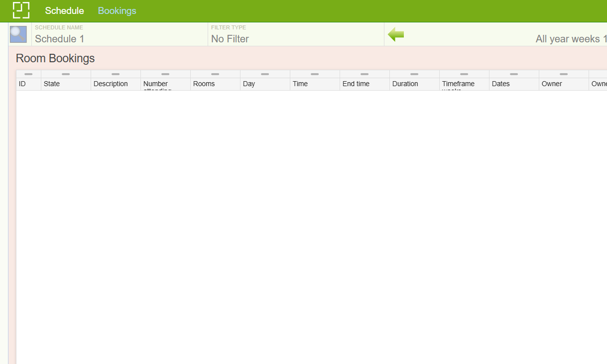Click the grip handle above Description column
Image resolution: width=607 pixels, height=364 pixels.
[116, 74]
